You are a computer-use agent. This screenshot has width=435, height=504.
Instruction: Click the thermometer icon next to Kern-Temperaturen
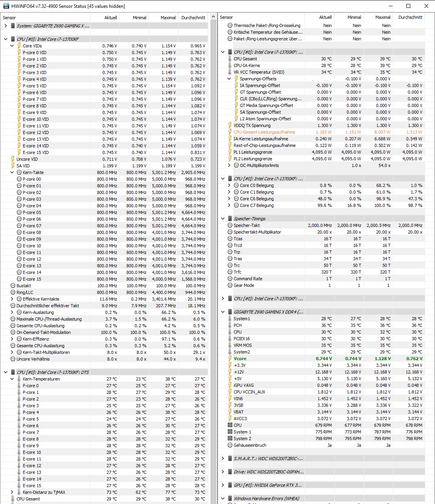[x=19, y=379]
